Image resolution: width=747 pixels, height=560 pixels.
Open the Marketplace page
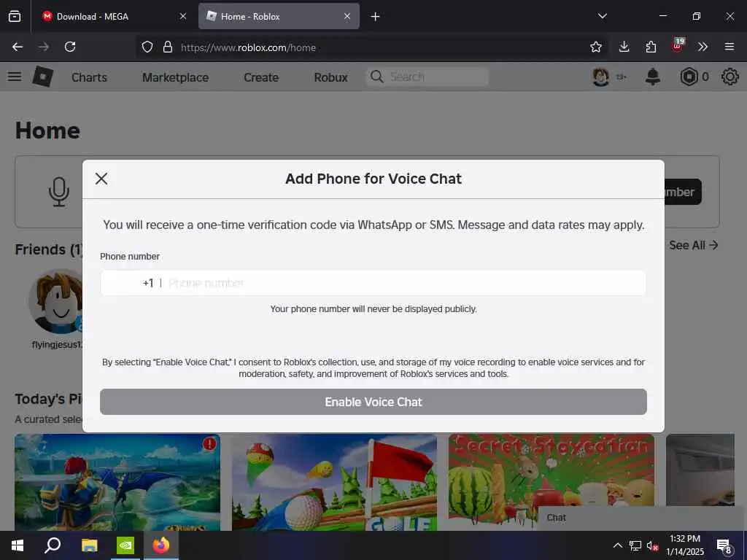175,77
